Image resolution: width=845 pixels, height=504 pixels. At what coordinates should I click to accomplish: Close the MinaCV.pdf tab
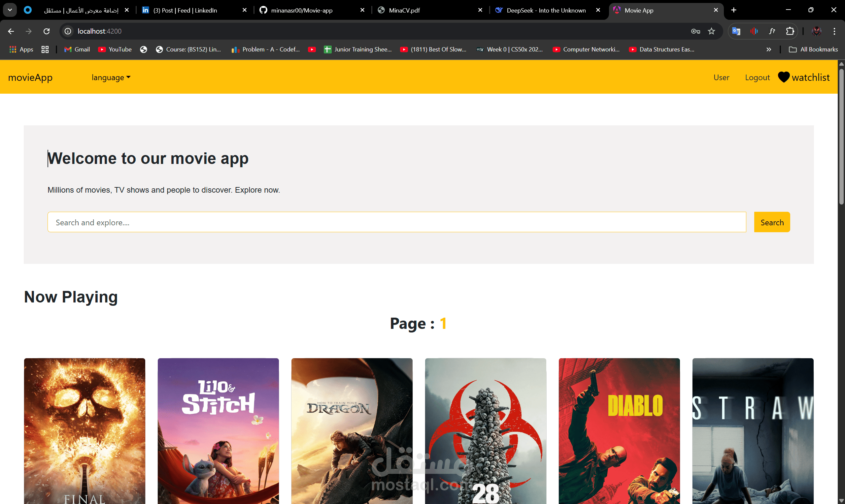point(480,10)
